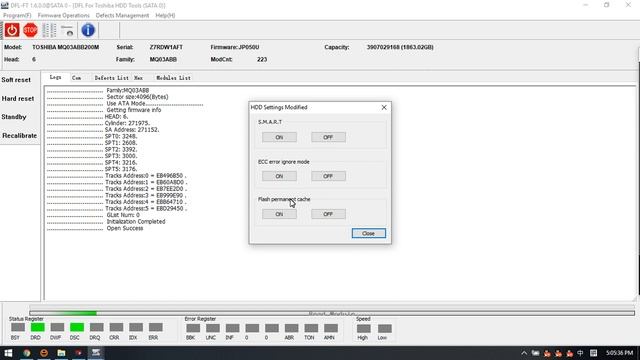This screenshot has width=640, height=360.
Task: Click the log line 'Initialization Completed'
Action: click(136, 222)
